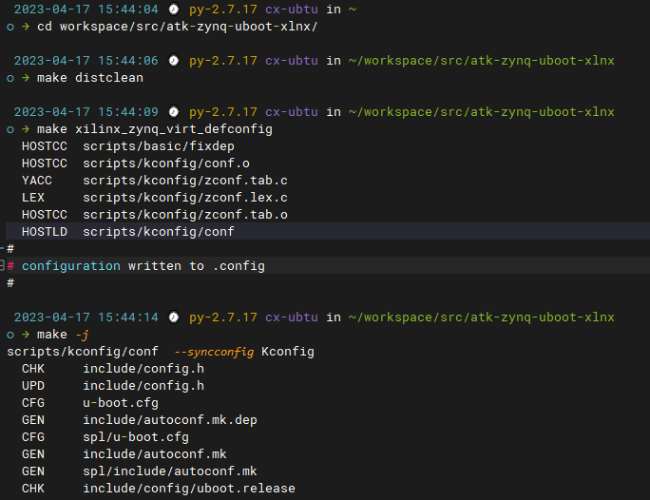The height and width of the screenshot is (500, 650).
Task: Collapse the fold marker beside 'configuration written' line
Action: click(x=3, y=266)
